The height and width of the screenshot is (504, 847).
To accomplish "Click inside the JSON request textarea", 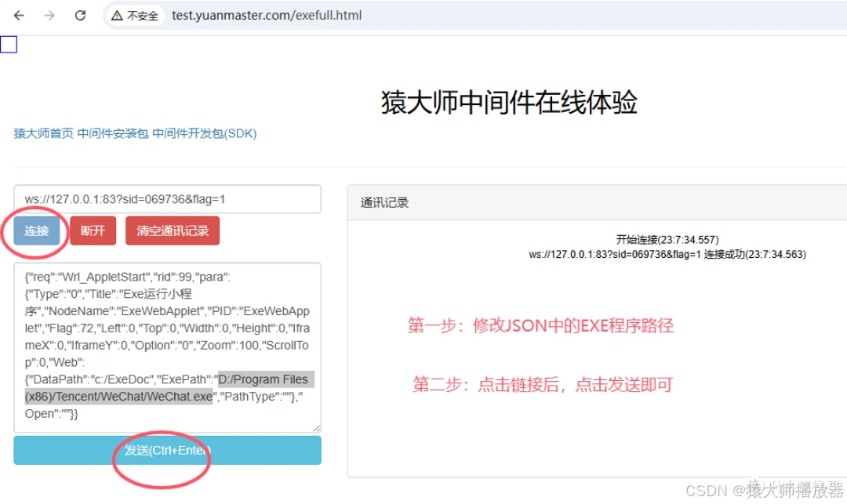I will point(168,347).
